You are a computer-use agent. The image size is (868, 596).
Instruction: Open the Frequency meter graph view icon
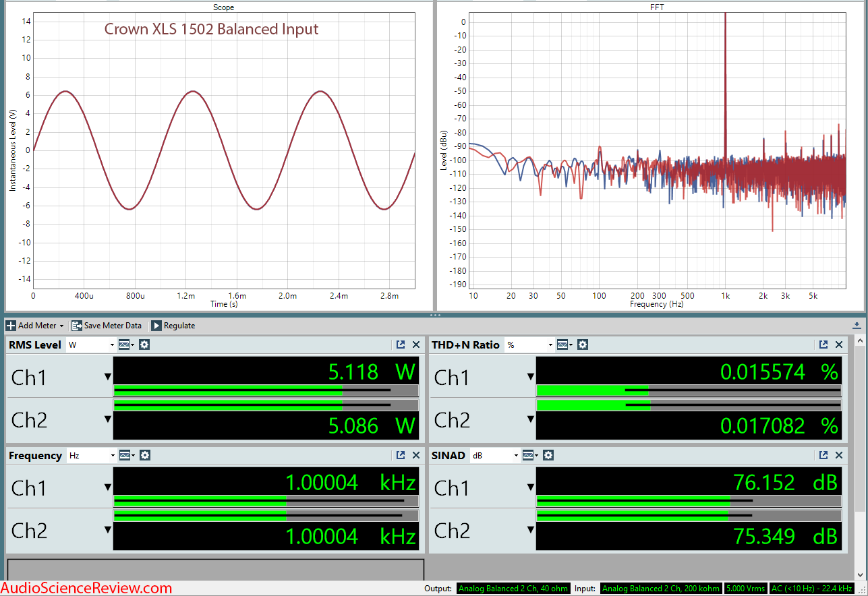pos(126,455)
